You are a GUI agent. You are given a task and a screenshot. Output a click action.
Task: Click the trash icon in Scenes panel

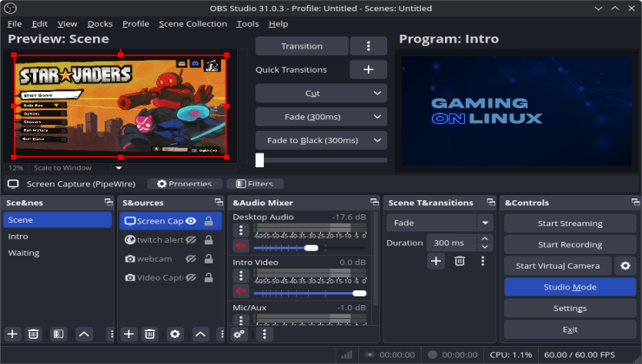pyautogui.click(x=33, y=334)
